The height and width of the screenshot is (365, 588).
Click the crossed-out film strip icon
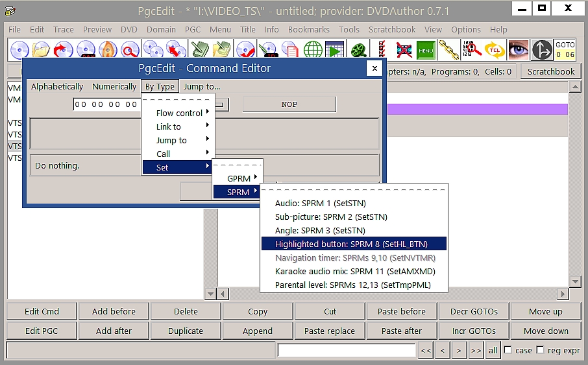coord(404,50)
